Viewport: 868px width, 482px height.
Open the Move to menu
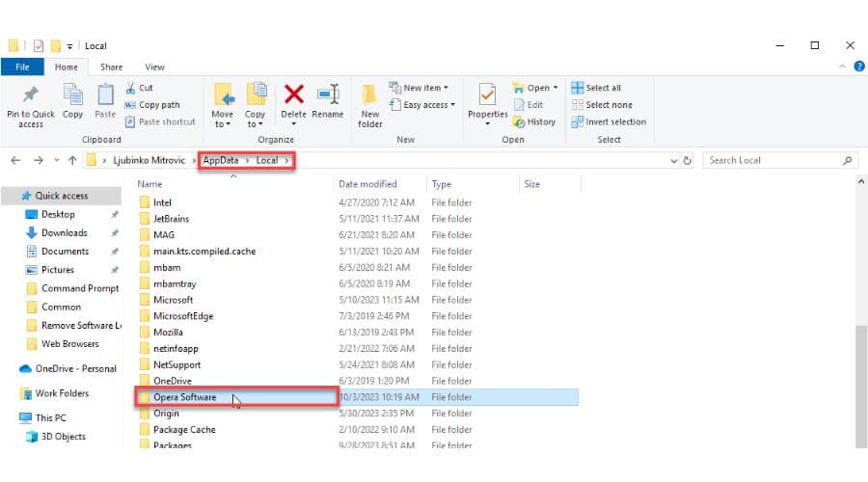[x=222, y=106]
